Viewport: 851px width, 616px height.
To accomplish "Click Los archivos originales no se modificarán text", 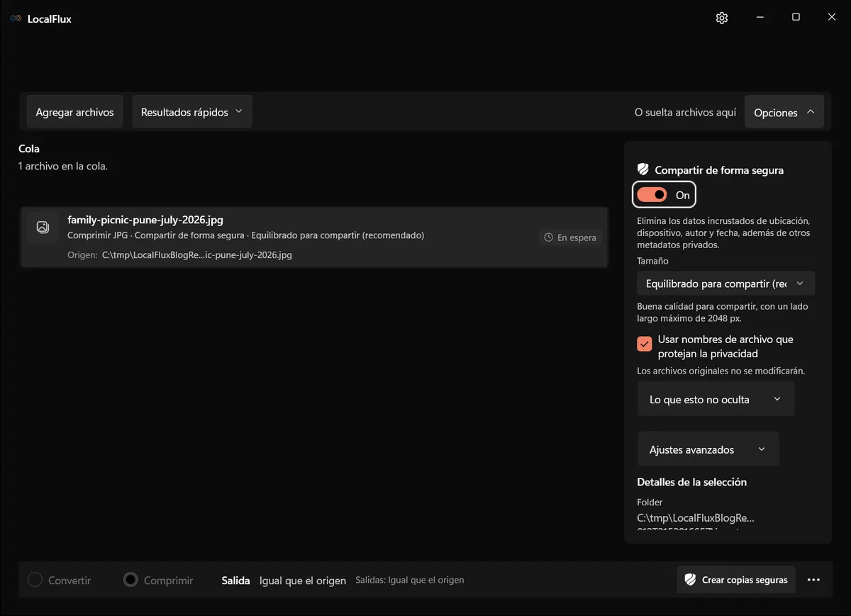I will point(721,371).
